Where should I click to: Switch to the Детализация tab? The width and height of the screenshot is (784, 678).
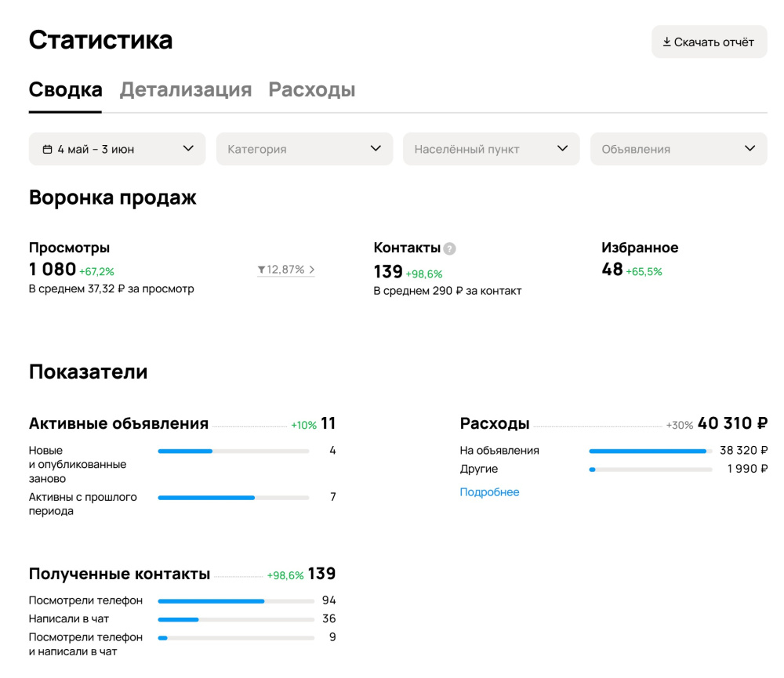(x=186, y=90)
